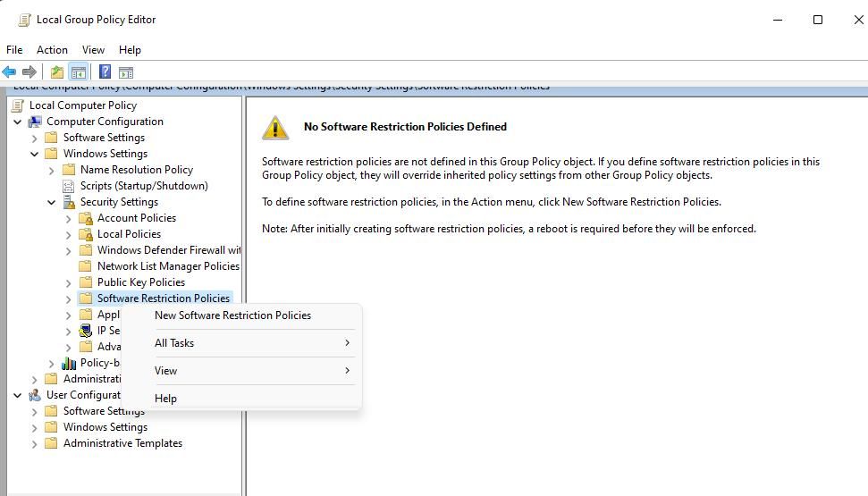Viewport: 868px width, 496px height.
Task: Expand Software Settings under Computer Configuration
Action: pos(34,138)
